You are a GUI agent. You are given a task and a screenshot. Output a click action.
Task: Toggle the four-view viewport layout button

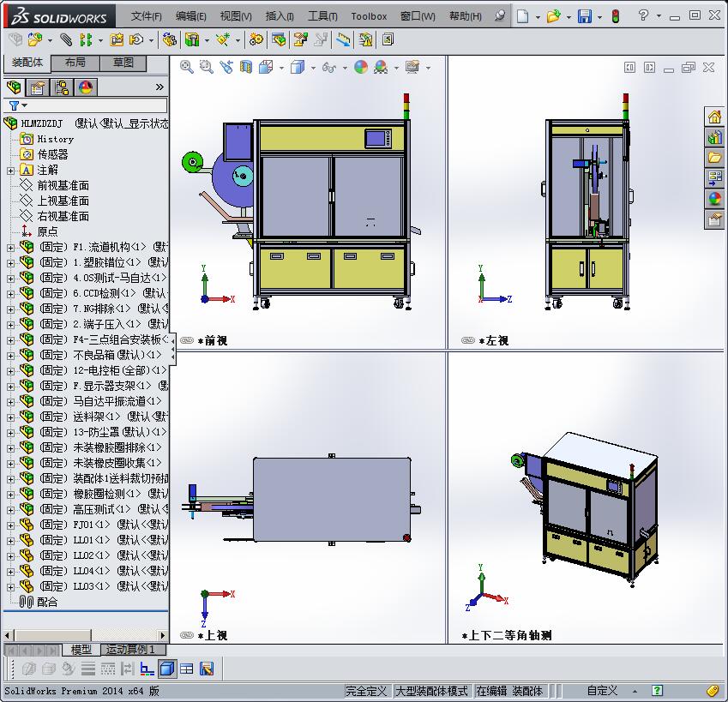point(187,669)
